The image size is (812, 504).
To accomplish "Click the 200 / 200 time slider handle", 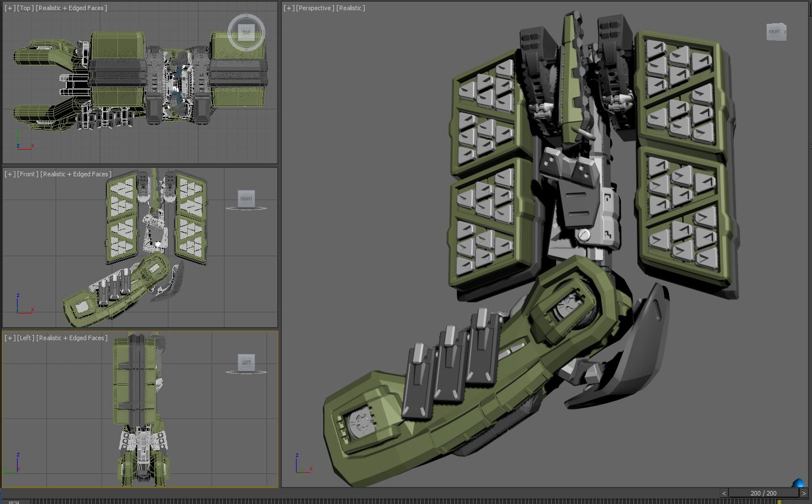I will click(763, 493).
